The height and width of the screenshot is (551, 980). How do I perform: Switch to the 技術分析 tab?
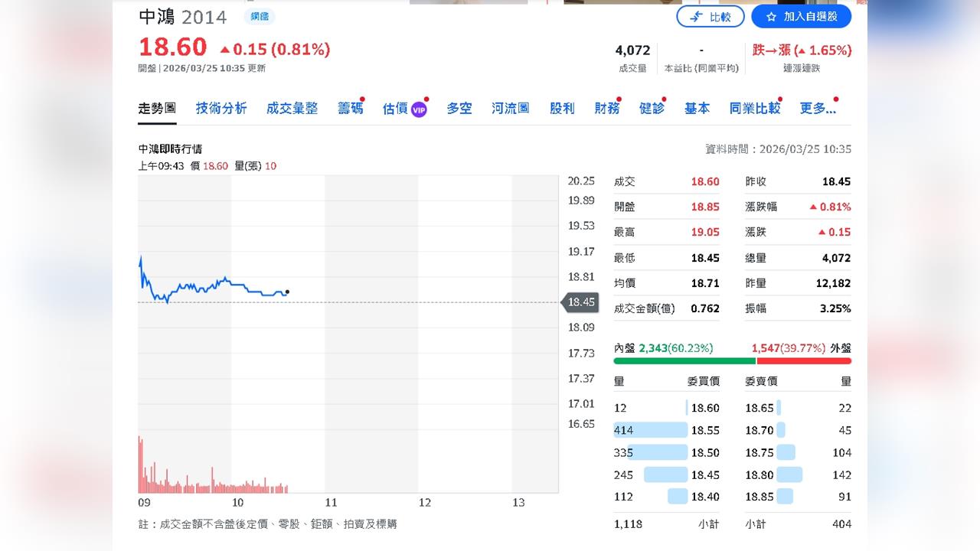point(220,108)
